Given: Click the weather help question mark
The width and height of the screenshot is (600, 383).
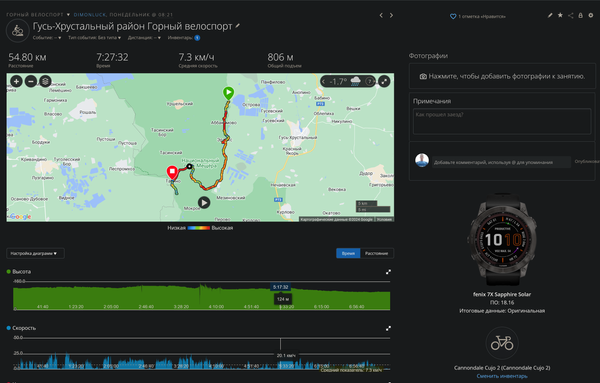Looking at the screenshot, I should pyautogui.click(x=369, y=81).
